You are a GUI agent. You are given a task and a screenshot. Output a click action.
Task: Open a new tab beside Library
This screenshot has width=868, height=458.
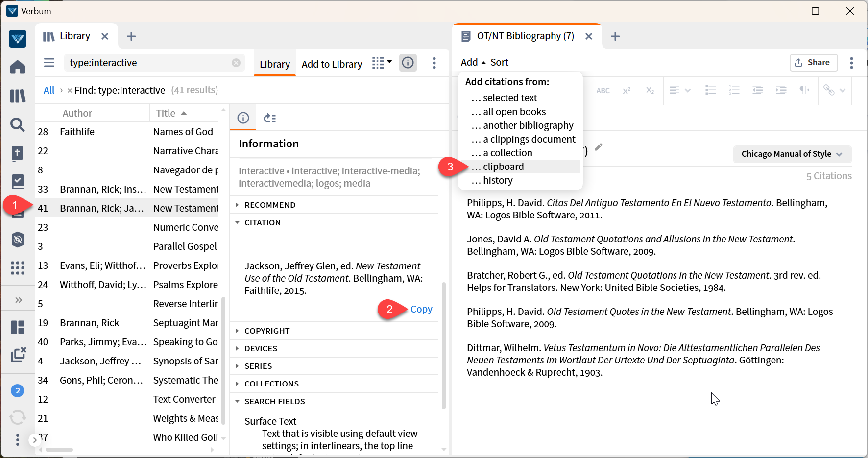pos(131,36)
